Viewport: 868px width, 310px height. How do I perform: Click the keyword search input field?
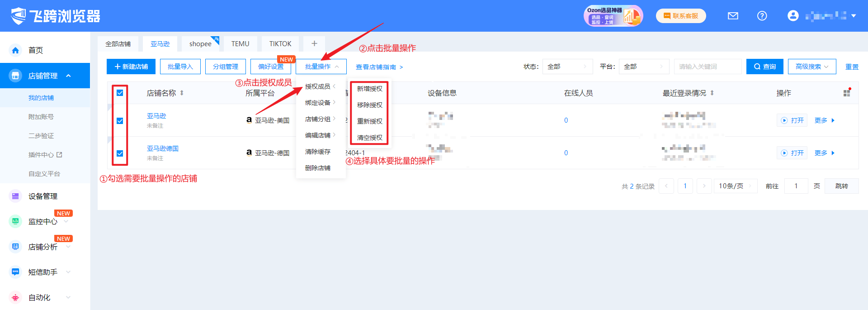coord(707,67)
